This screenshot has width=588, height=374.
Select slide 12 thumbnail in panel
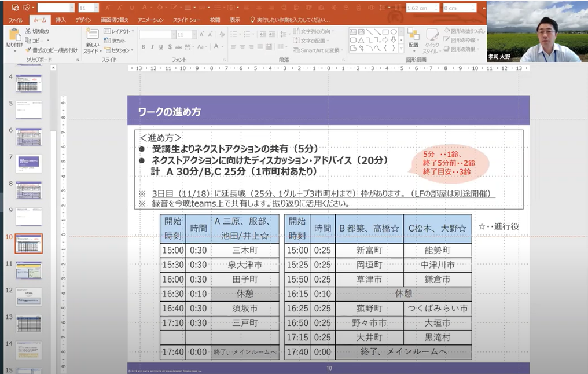29,296
